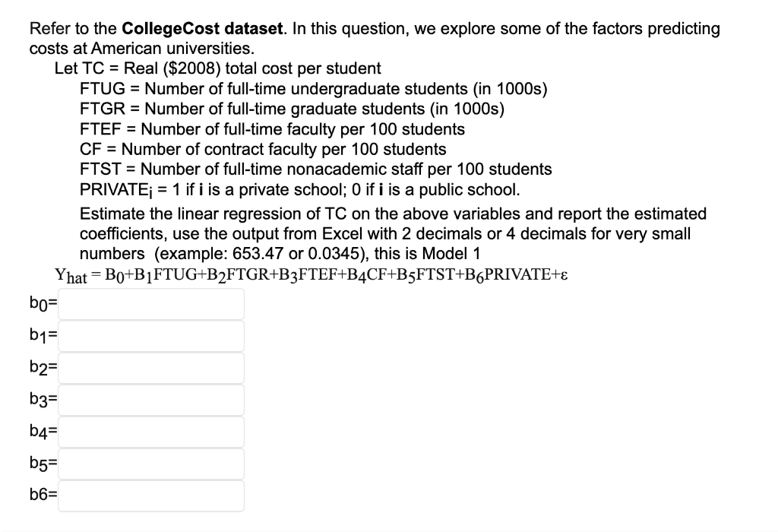The width and height of the screenshot is (778, 532).
Task: Click the FTST staff description line
Action: 315,169
